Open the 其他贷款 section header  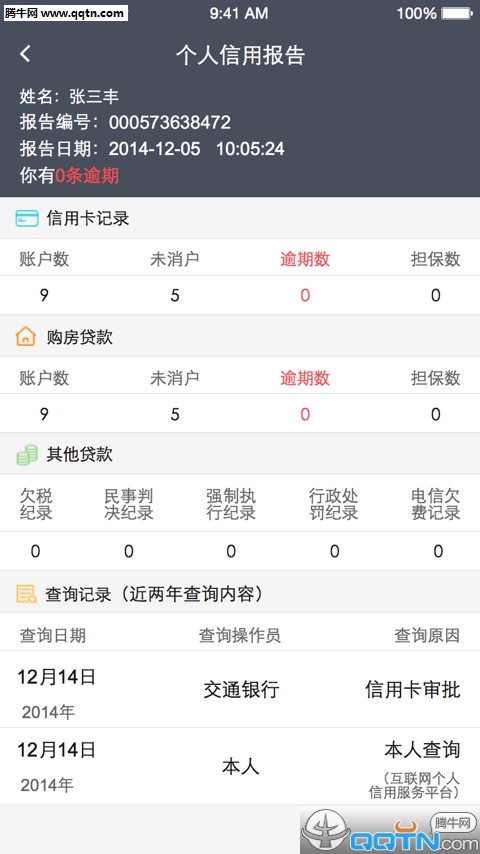(240, 454)
